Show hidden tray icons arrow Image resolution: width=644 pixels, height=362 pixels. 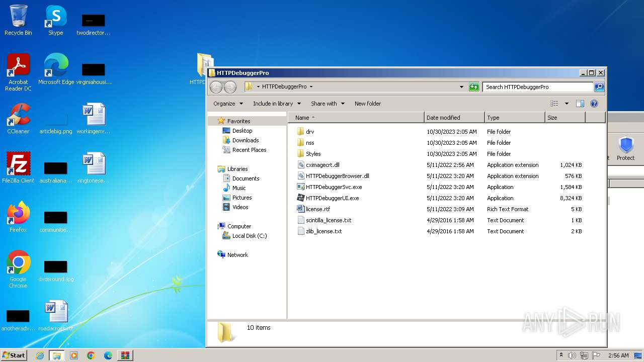pyautogui.click(x=561, y=355)
